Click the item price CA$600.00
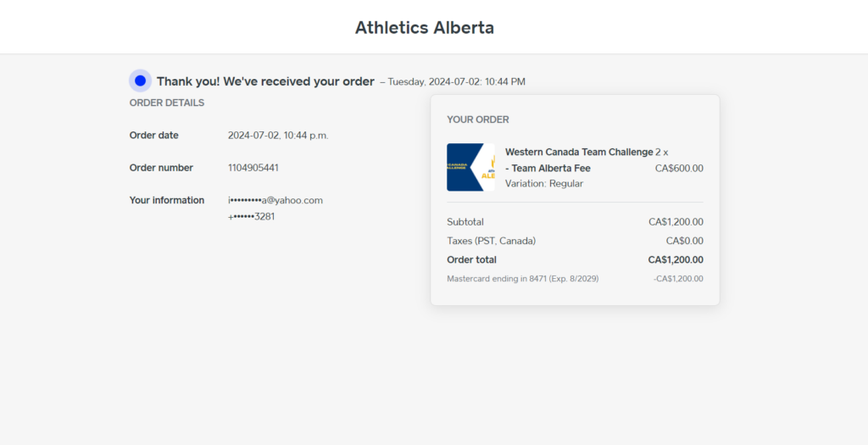868x445 pixels. 679,169
